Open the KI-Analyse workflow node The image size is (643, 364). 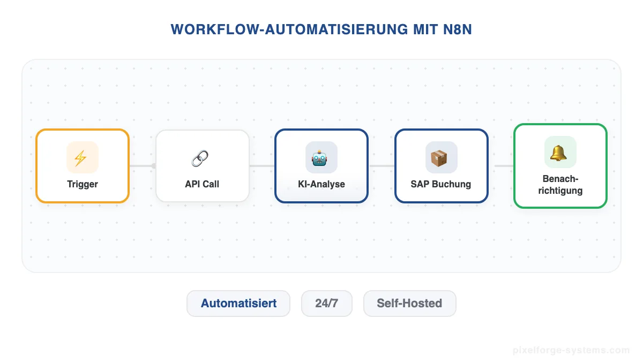point(321,165)
